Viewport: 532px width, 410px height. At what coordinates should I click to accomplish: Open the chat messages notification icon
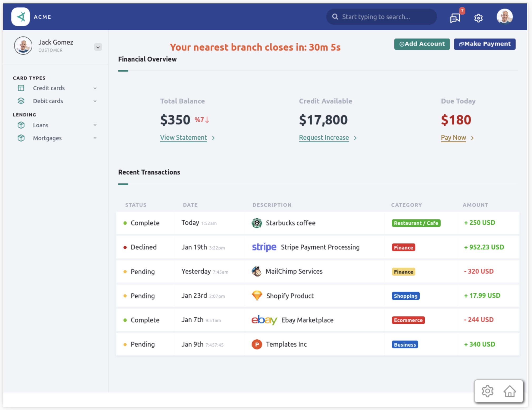(x=455, y=18)
